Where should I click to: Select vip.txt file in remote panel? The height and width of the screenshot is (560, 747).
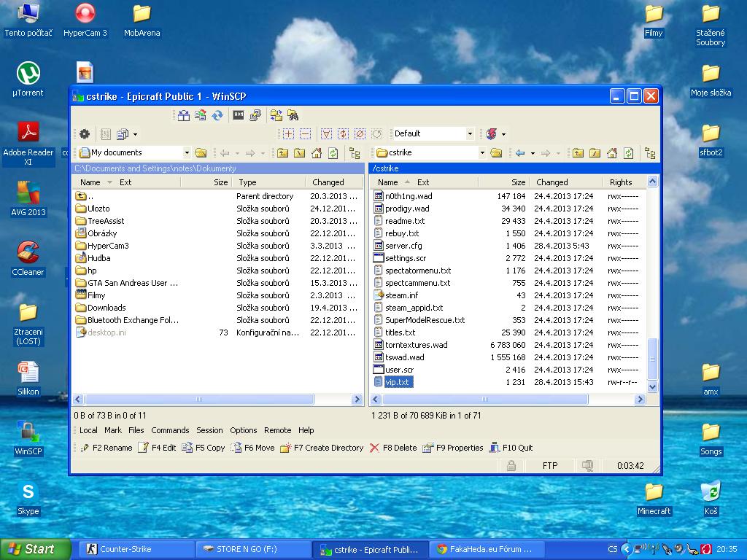397,382
